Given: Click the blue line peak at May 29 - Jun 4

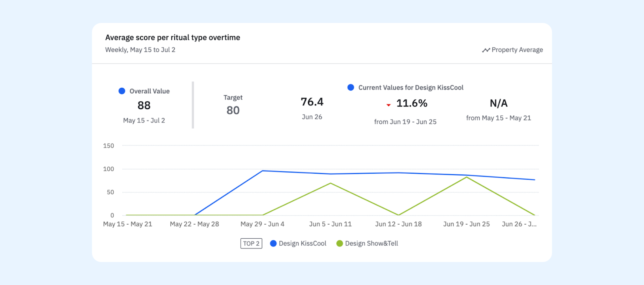Looking at the screenshot, I should tap(262, 171).
